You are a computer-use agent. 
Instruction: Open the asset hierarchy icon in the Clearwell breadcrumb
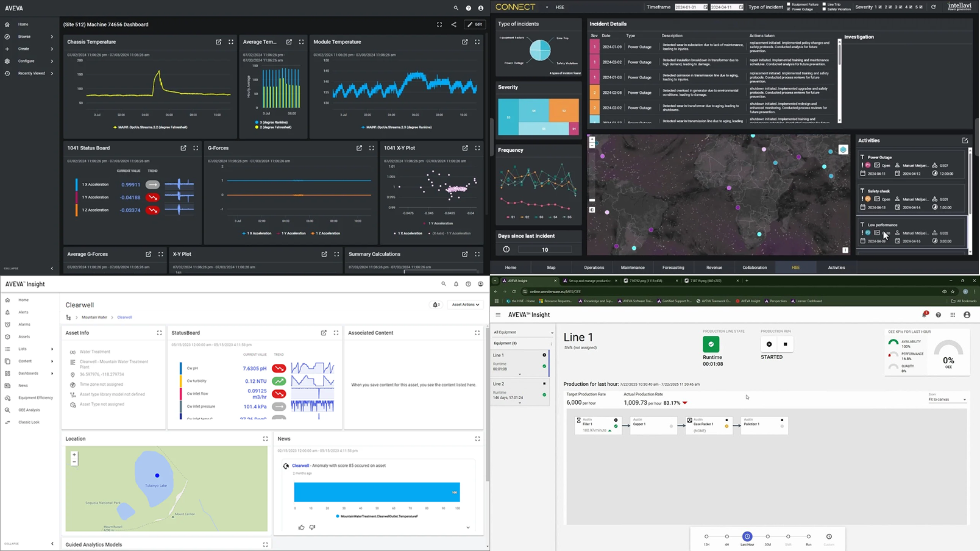pyautogui.click(x=69, y=318)
